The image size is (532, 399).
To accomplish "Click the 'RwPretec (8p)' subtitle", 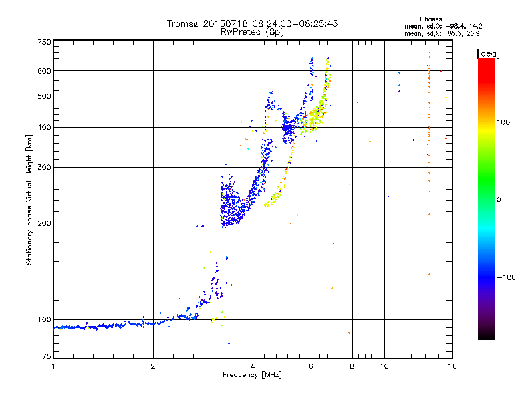I will [253, 32].
